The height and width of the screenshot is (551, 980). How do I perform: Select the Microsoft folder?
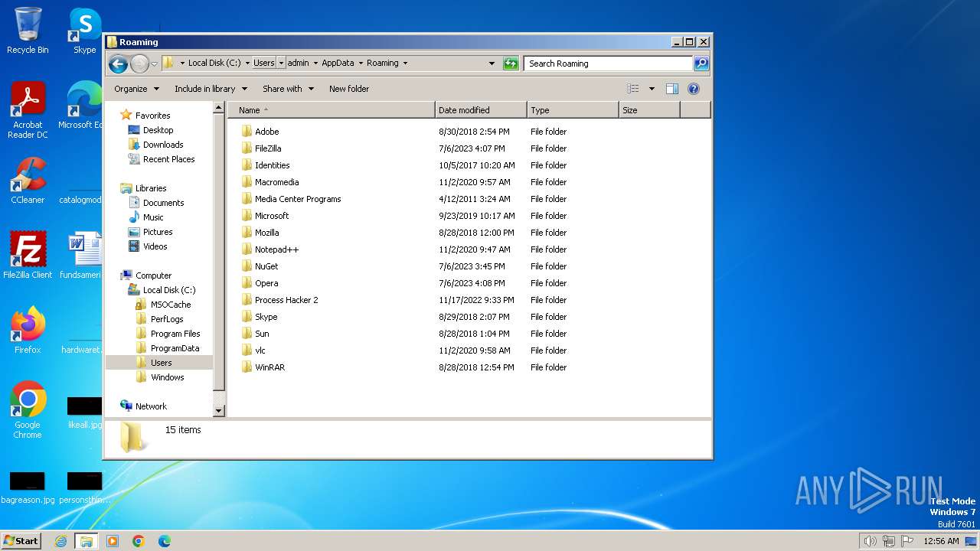272,216
